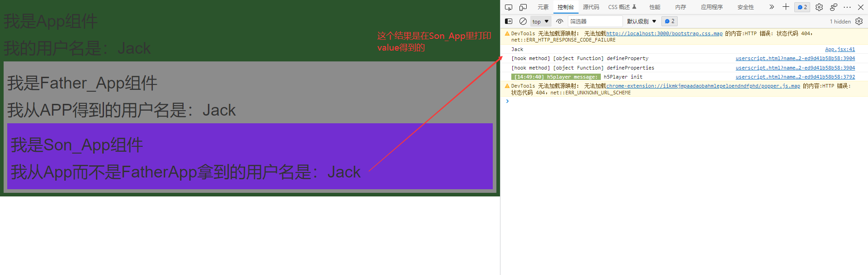
Task: Expand the 默认级别 log level dropdown
Action: click(x=642, y=21)
